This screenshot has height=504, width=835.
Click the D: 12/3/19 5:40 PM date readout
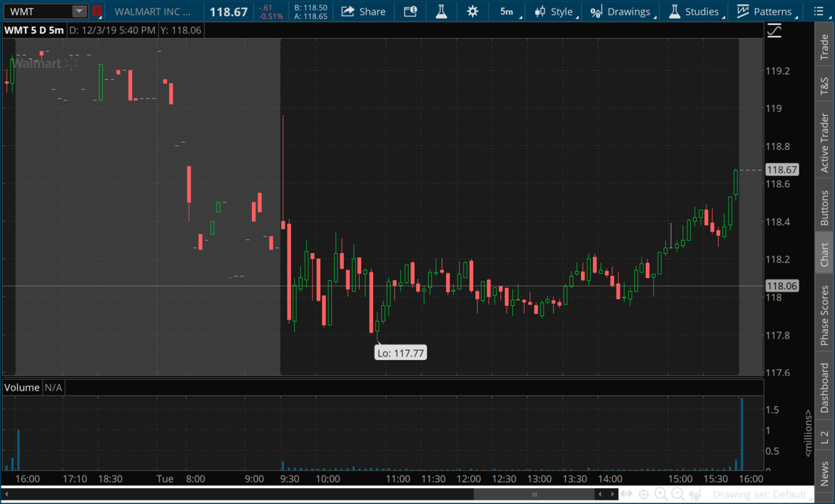112,30
